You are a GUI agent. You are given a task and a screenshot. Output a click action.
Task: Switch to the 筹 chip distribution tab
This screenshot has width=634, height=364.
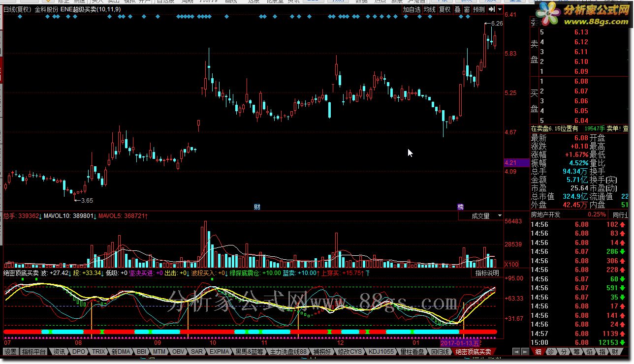click(577, 352)
